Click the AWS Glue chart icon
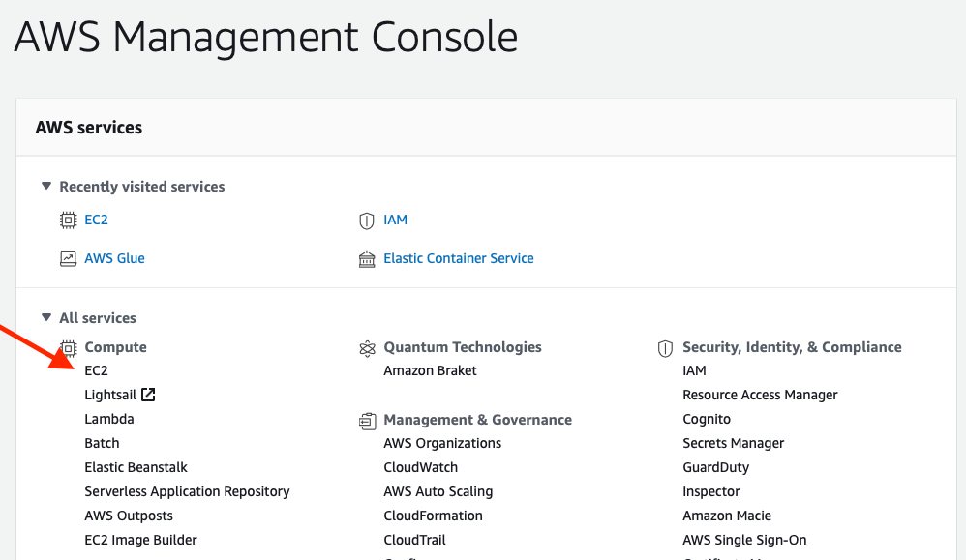 tap(68, 259)
